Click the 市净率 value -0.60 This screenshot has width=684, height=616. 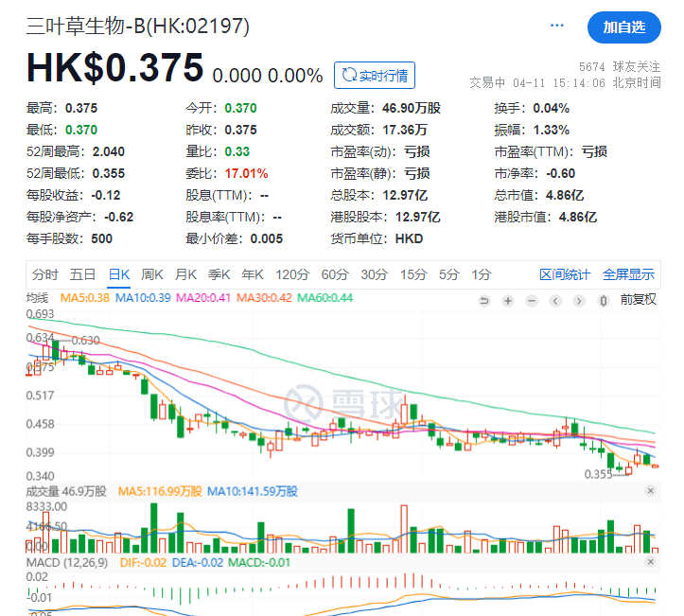coord(561,173)
